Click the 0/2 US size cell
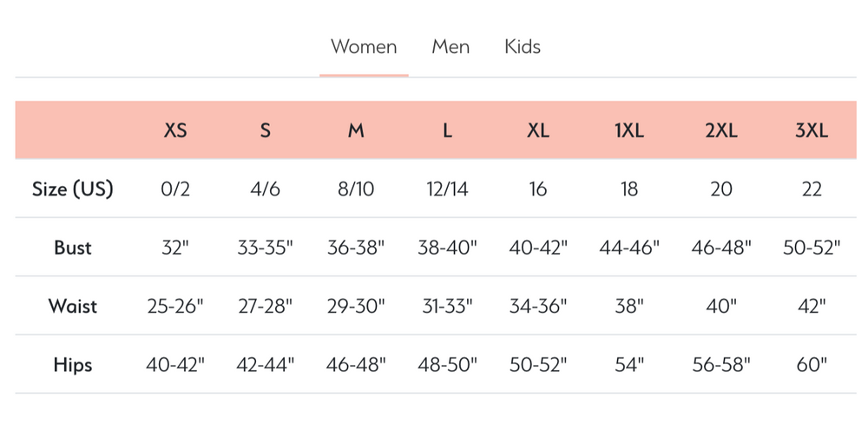The height and width of the screenshot is (431, 868). (x=175, y=189)
